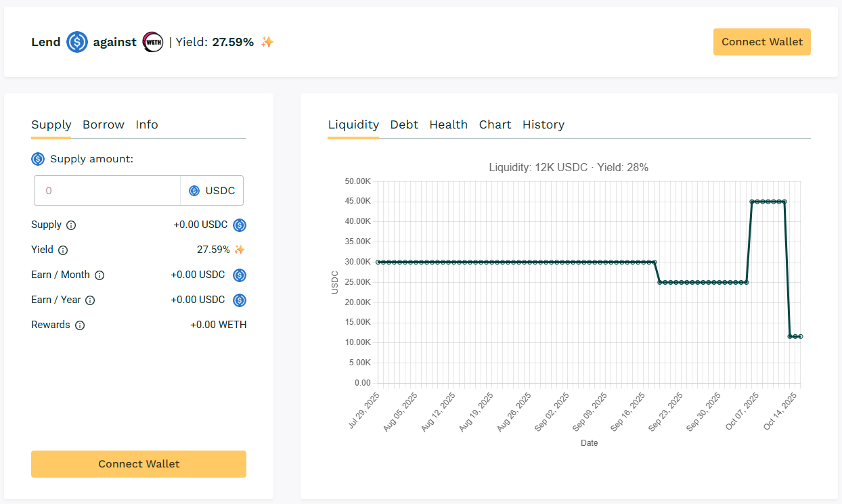Open the Health tab
This screenshot has width=842, height=504.
pos(448,124)
